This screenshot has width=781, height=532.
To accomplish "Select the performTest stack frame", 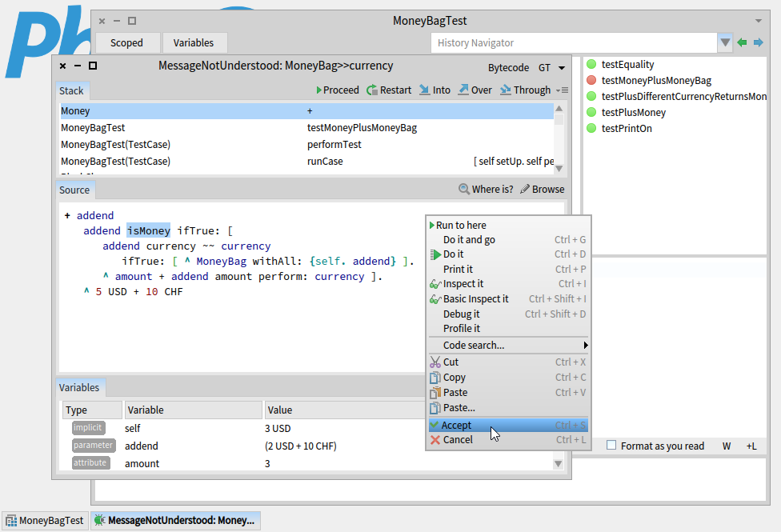I will (306, 145).
